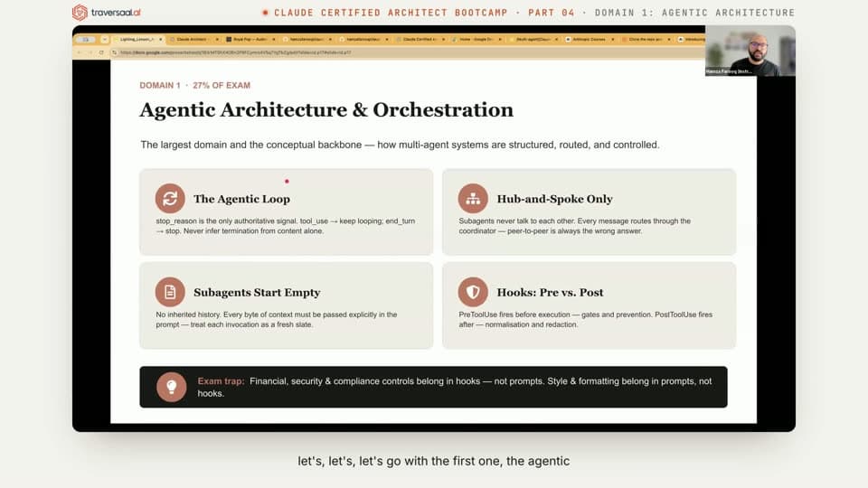Image resolution: width=868 pixels, height=488 pixels.
Task: Click the 'stop_reason is the only authoritative signal' description
Action: pyautogui.click(x=286, y=226)
